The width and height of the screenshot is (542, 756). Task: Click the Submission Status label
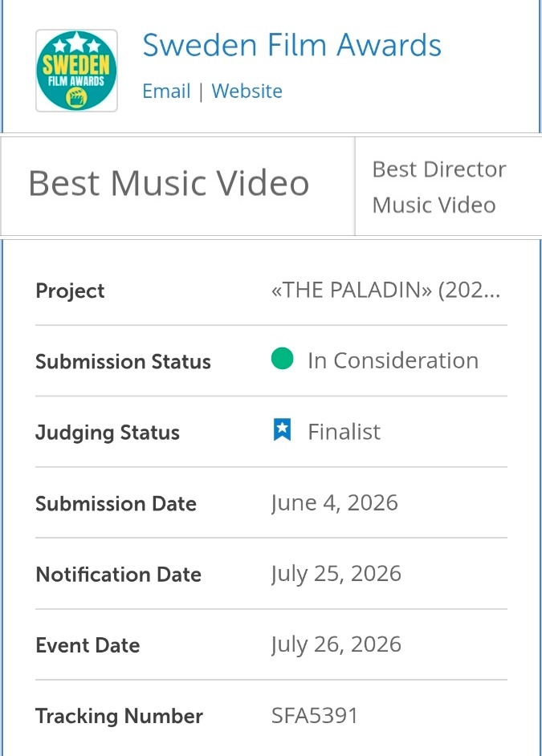click(x=123, y=361)
